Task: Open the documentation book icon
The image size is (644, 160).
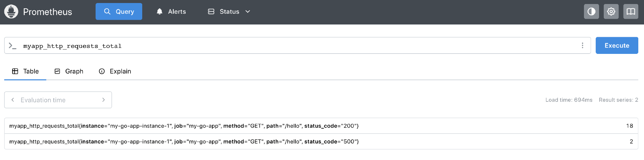Action: pos(631,12)
